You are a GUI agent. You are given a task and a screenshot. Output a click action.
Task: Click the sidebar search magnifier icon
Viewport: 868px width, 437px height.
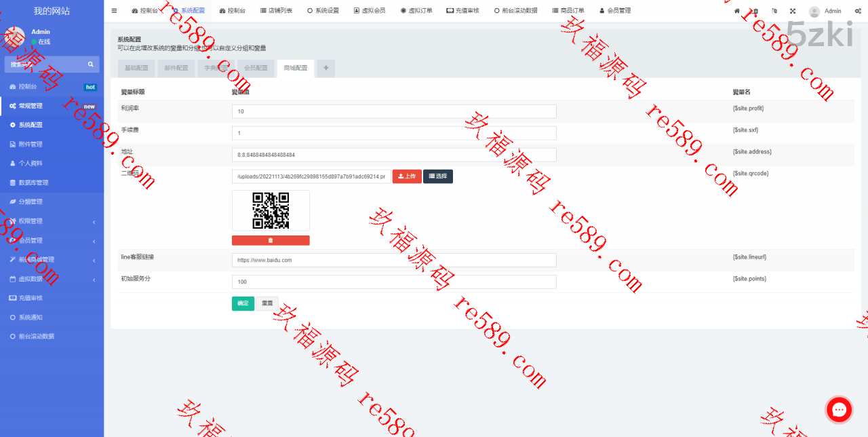pyautogui.click(x=90, y=64)
